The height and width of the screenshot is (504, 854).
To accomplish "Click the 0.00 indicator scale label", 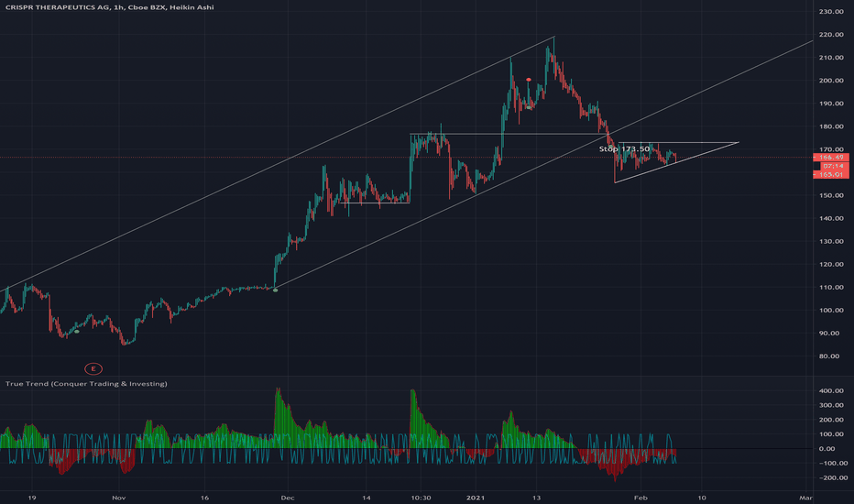I will (x=827, y=448).
